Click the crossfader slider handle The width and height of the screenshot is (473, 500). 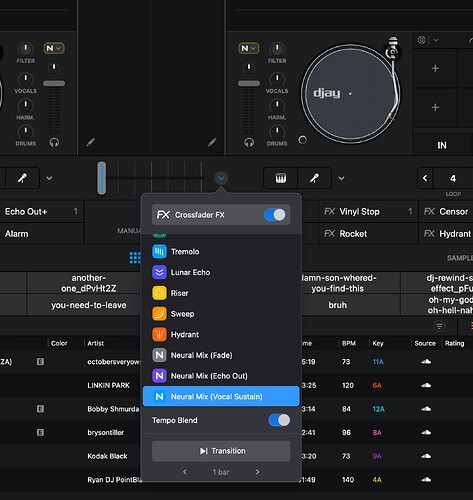click(102, 178)
